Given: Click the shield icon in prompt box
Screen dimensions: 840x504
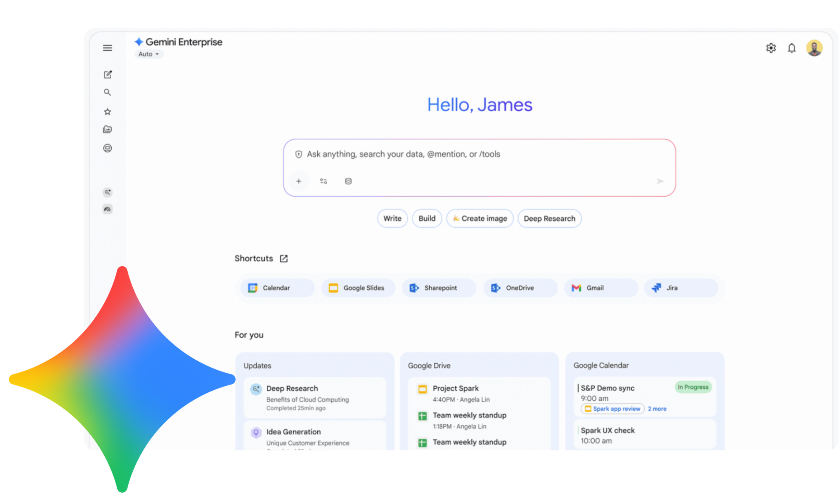Looking at the screenshot, I should pos(299,154).
